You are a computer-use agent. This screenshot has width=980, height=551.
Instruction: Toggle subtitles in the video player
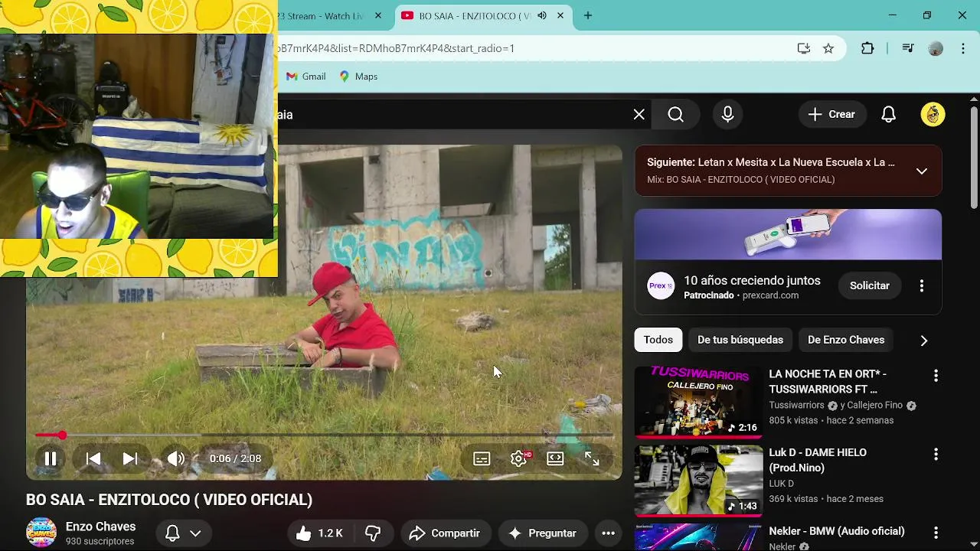pyautogui.click(x=482, y=458)
